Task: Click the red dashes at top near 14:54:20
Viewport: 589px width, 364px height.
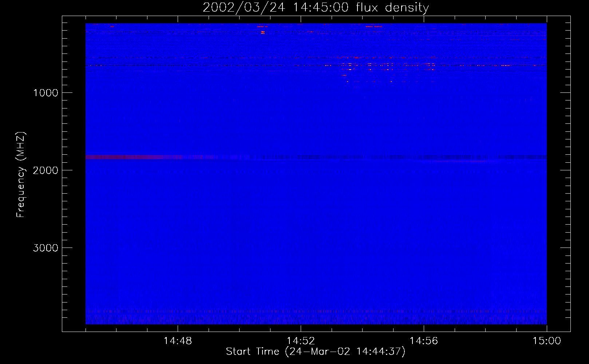Action: [x=374, y=26]
